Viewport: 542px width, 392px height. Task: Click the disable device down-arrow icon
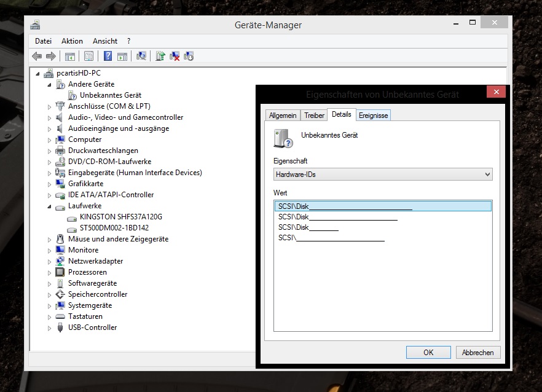[x=189, y=56]
